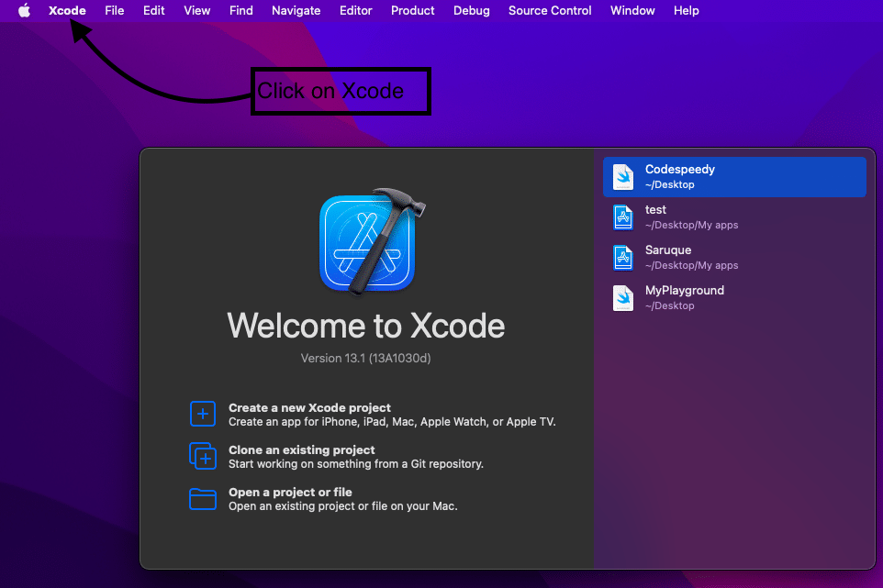Open the Help menu
This screenshot has height=588, width=883.
pos(686,10)
